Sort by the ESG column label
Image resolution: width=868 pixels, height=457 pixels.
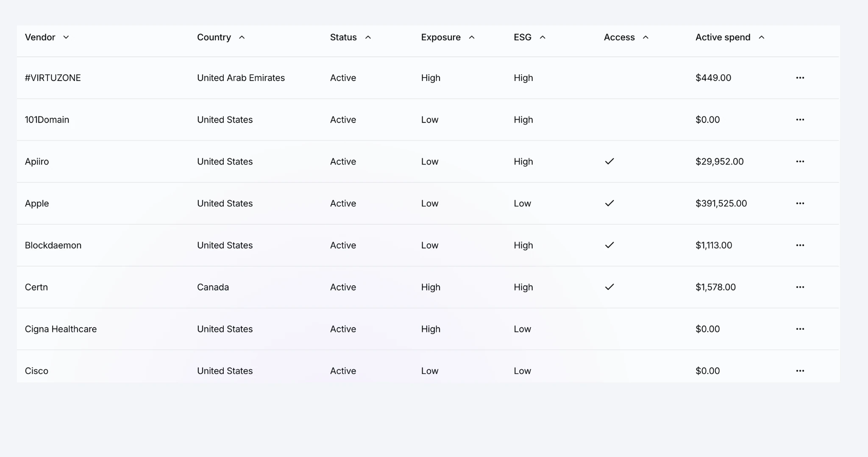click(x=523, y=37)
